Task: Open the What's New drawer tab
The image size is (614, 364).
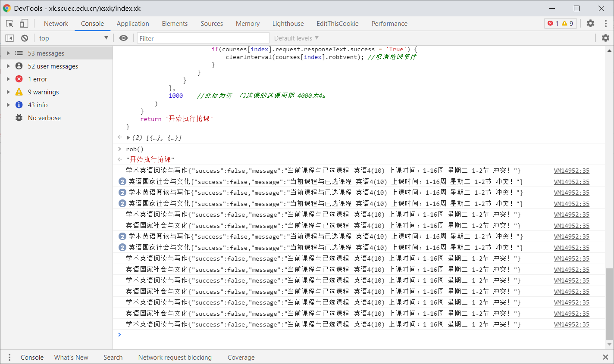Action: pos(71,358)
